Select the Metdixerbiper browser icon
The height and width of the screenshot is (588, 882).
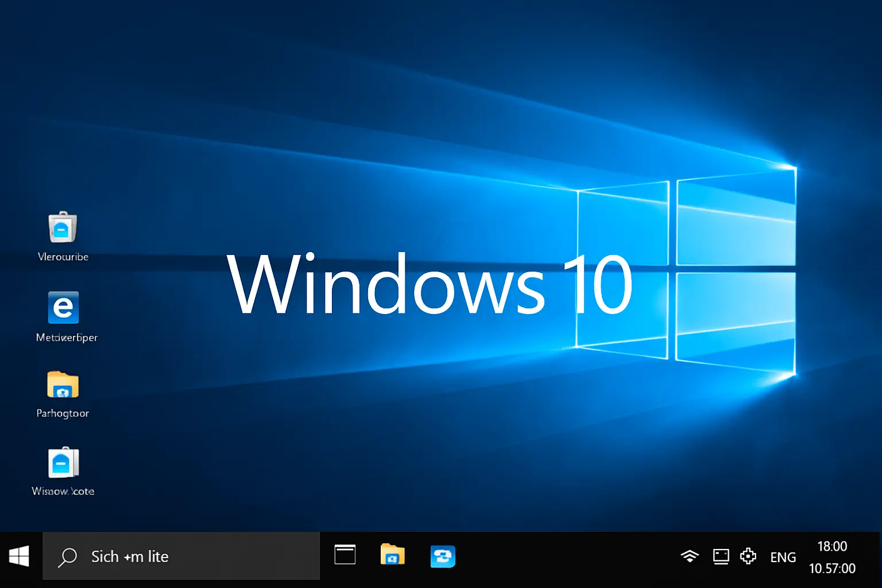[63, 308]
